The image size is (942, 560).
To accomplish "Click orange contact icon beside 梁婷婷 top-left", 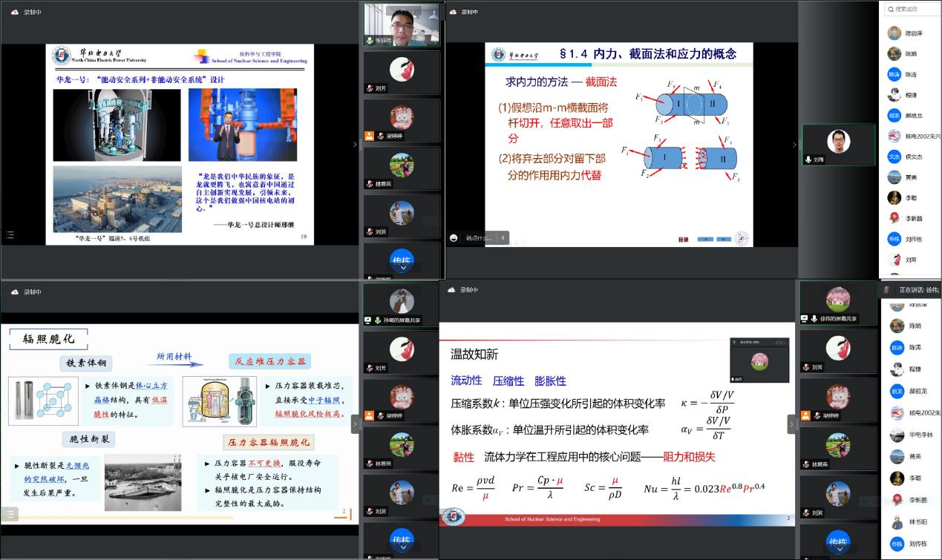I will coord(368,136).
